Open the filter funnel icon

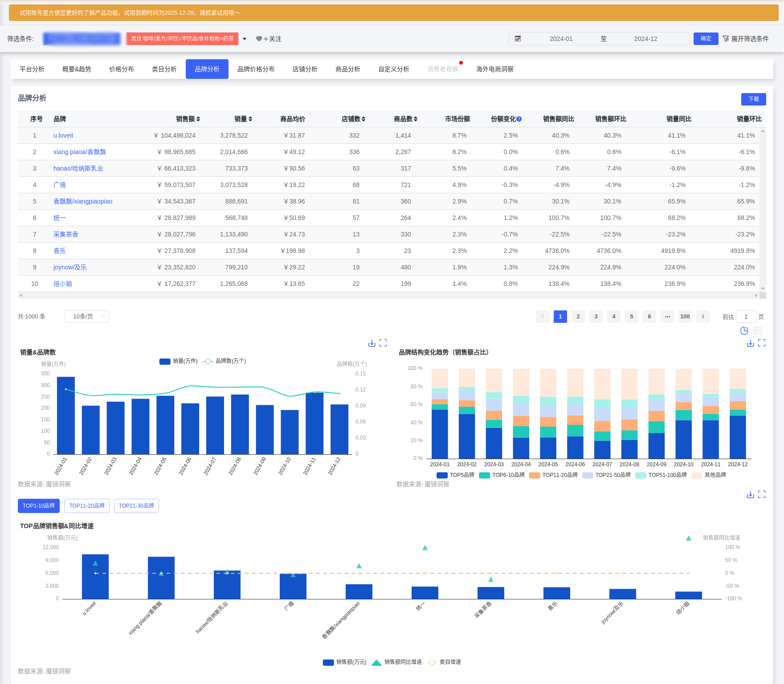click(x=726, y=39)
